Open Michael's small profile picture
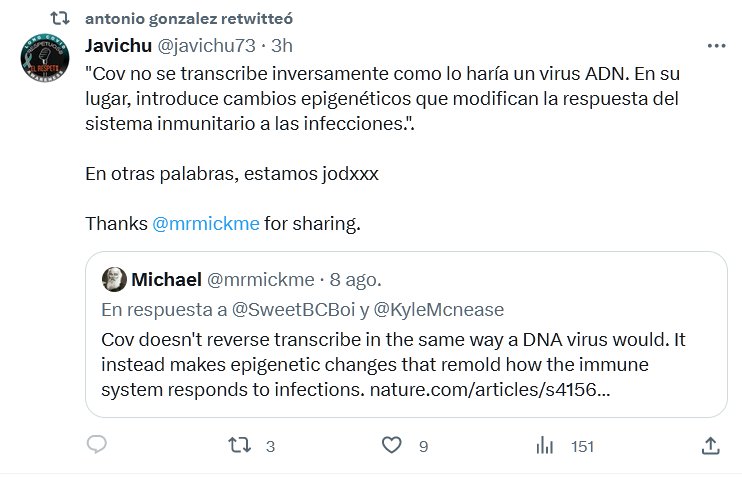The height and width of the screenshot is (478, 742). coord(114,278)
